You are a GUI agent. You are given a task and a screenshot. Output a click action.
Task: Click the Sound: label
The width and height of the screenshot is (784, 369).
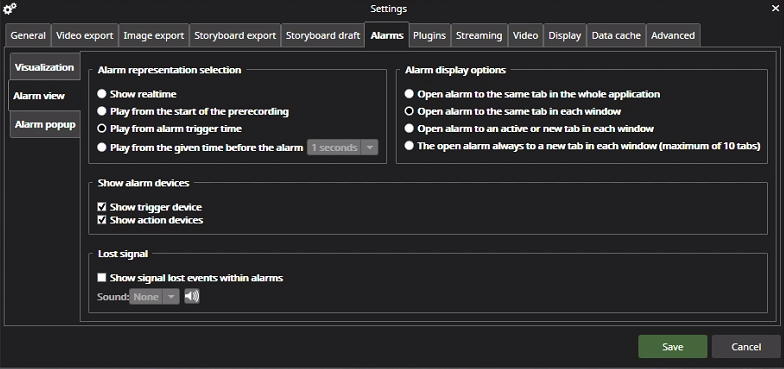pos(113,296)
